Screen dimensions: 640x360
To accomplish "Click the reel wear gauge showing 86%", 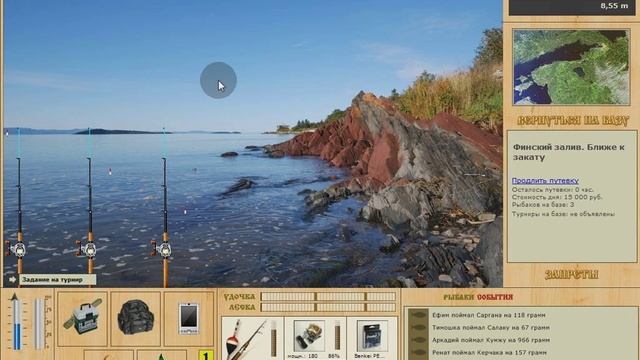I will point(338,335).
